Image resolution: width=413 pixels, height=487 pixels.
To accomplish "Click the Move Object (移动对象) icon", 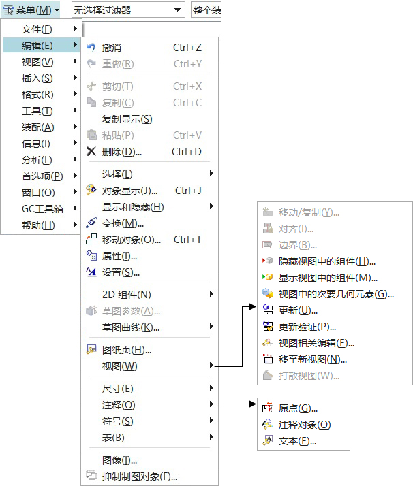I will pyautogui.click(x=91, y=239).
